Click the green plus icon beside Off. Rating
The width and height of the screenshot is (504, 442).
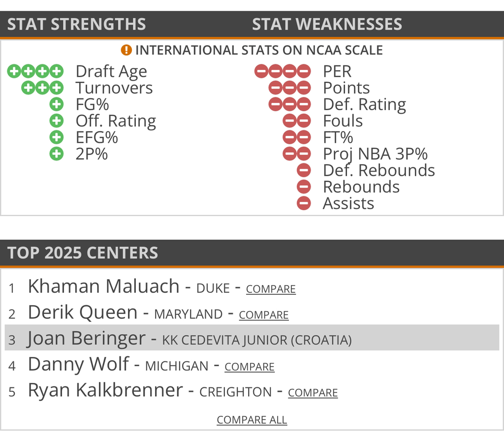pos(57,121)
